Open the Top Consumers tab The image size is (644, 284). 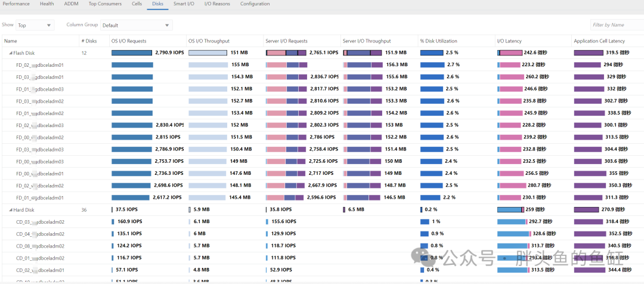(105, 4)
